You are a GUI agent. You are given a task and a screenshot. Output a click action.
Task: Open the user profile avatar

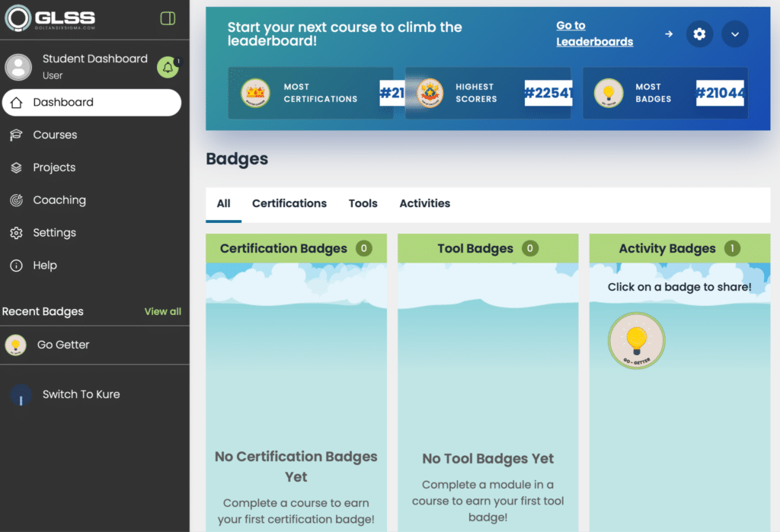tap(18, 67)
